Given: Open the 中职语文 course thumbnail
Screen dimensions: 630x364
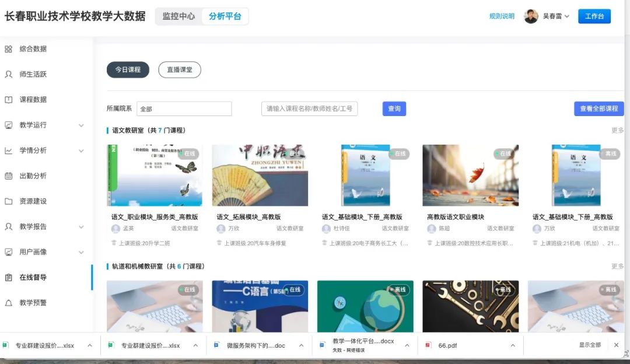Looking at the screenshot, I should coord(260,174).
